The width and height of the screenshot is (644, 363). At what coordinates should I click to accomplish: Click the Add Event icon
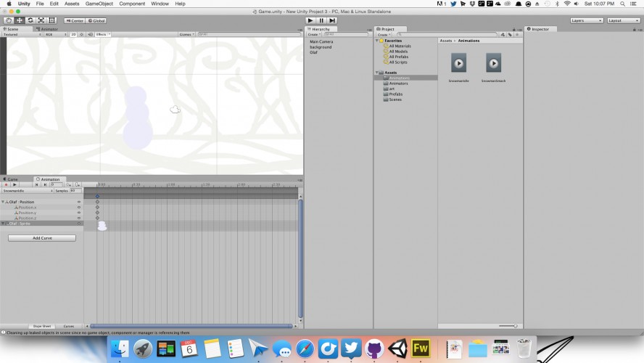click(78, 185)
